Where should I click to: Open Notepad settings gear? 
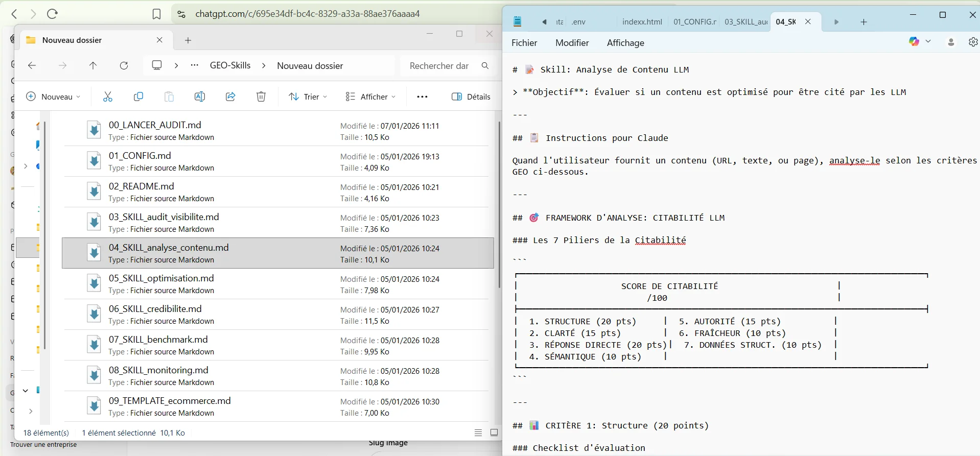point(973,42)
